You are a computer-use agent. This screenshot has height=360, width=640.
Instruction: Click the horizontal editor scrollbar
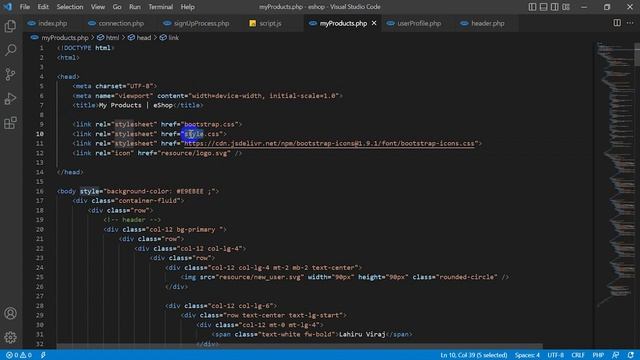point(299,346)
